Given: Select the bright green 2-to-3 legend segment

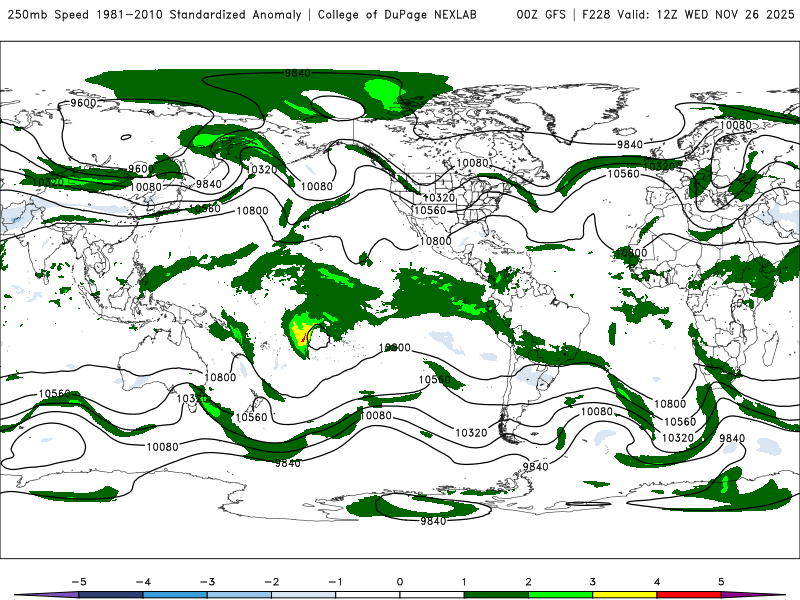Looking at the screenshot, I should coord(560,595).
